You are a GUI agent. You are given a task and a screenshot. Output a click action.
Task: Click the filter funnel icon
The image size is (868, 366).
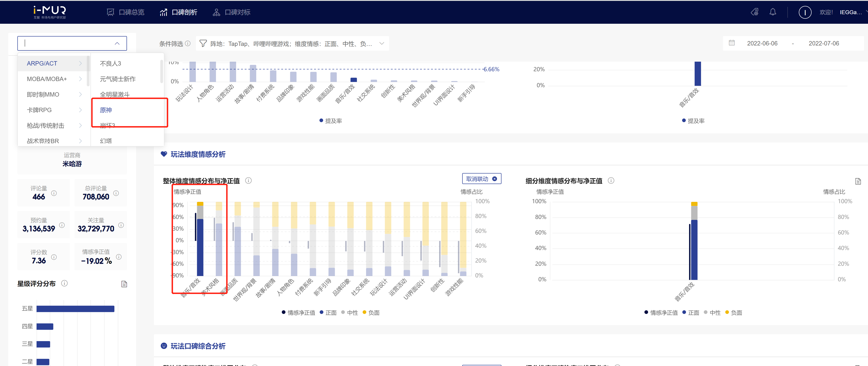click(203, 43)
